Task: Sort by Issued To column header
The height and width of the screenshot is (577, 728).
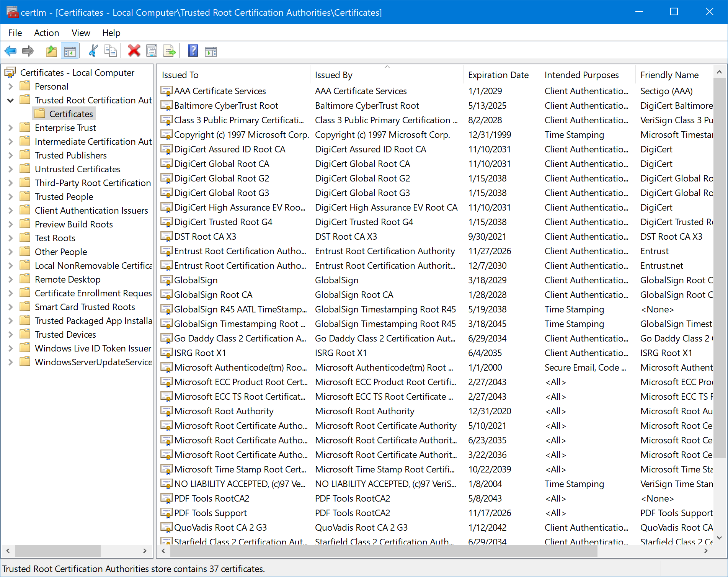Action: [x=233, y=75]
